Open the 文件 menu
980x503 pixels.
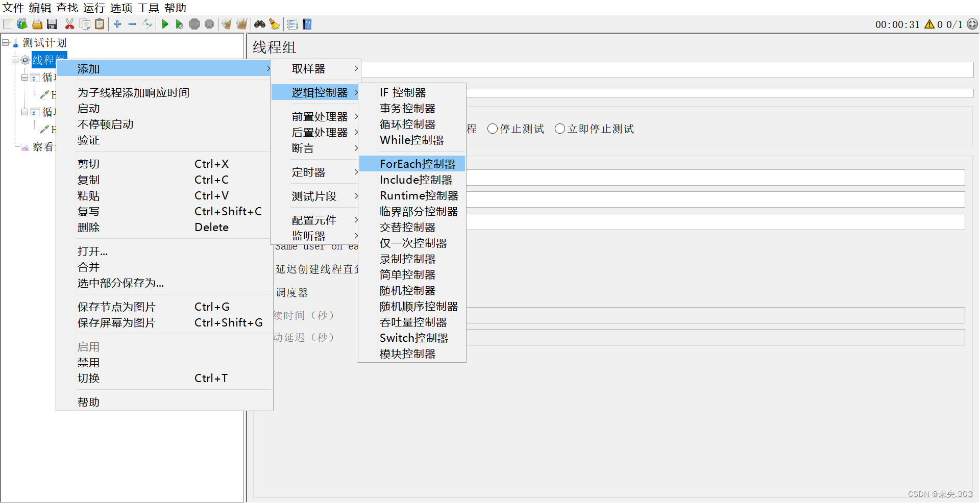[13, 8]
